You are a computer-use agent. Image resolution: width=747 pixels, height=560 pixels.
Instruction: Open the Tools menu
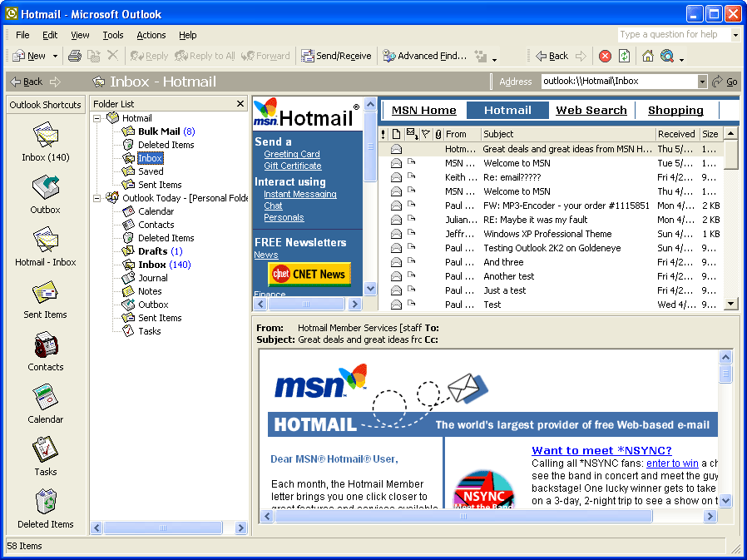click(113, 35)
